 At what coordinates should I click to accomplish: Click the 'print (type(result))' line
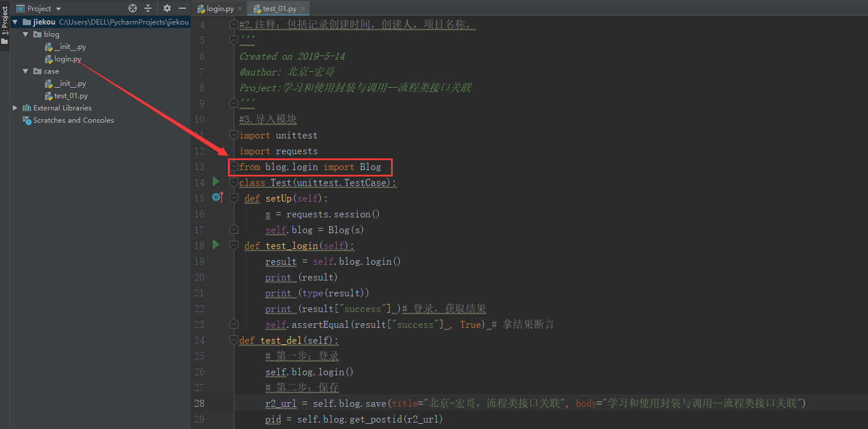pyautogui.click(x=317, y=293)
